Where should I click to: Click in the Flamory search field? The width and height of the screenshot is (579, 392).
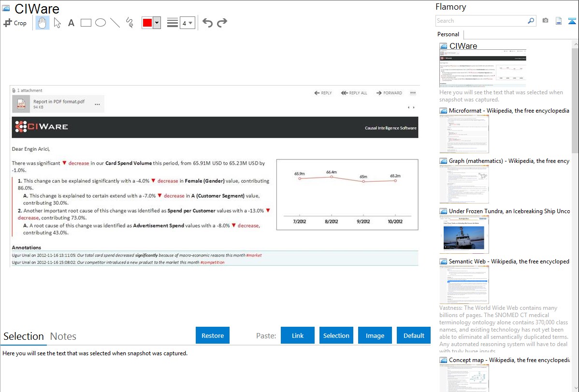click(x=481, y=21)
